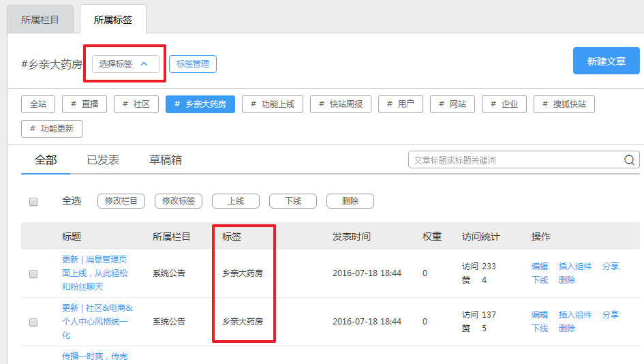644x364 pixels.
Task: Switch to the 所属标签 tab
Action: [113, 20]
